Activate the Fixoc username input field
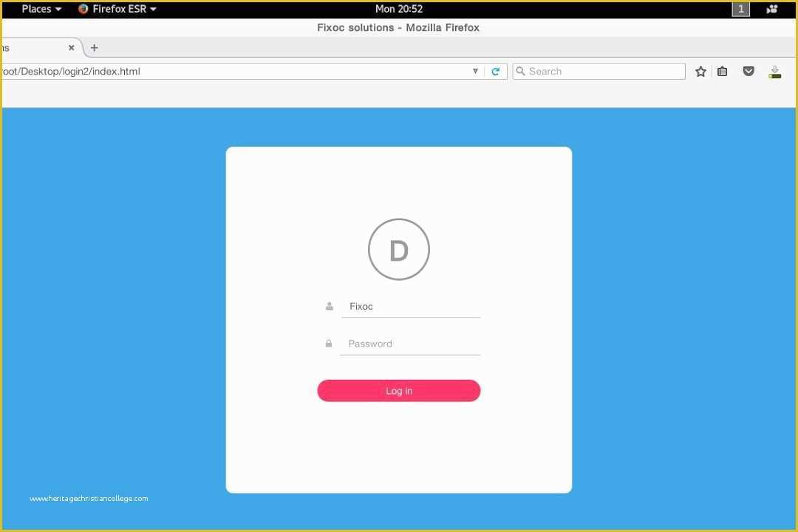 410,306
